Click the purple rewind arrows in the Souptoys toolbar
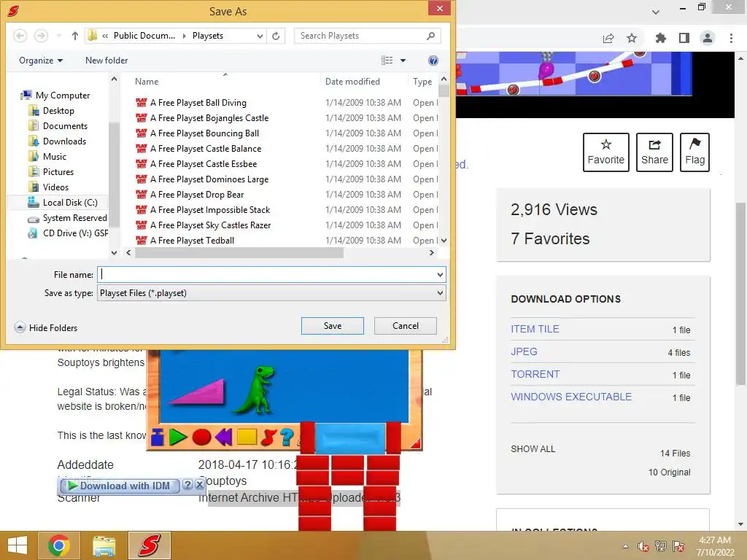747x560 pixels. click(223, 437)
